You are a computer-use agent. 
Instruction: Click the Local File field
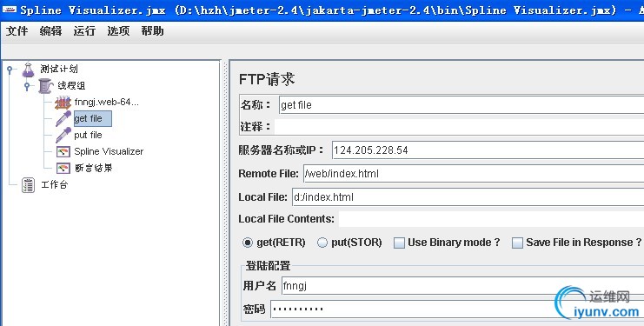tap(468, 197)
